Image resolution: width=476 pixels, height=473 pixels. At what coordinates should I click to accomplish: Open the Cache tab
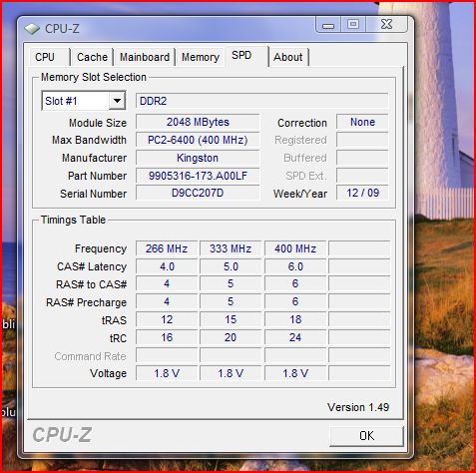click(x=92, y=57)
